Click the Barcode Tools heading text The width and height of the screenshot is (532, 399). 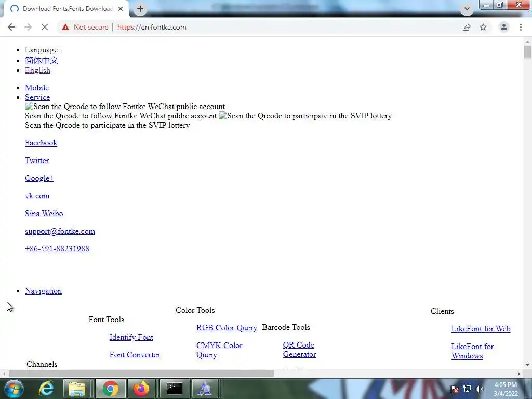tap(286, 327)
